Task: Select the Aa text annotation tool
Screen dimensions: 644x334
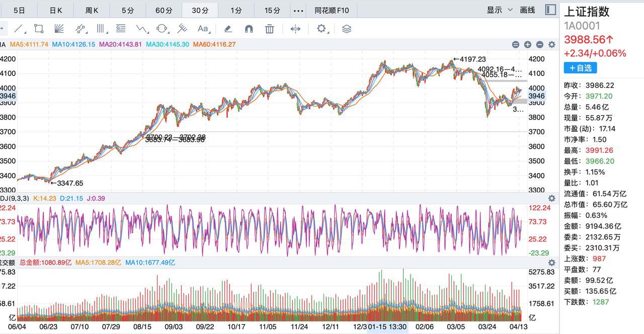Action: 203,29
